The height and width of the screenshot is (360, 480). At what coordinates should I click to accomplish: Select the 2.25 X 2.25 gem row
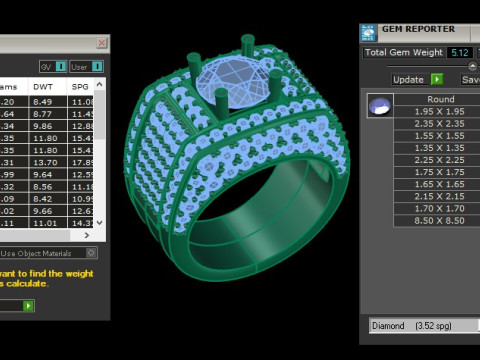(437, 160)
